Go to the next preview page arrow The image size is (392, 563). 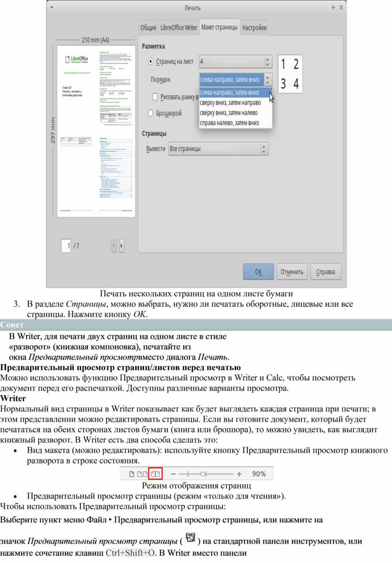tap(122, 246)
